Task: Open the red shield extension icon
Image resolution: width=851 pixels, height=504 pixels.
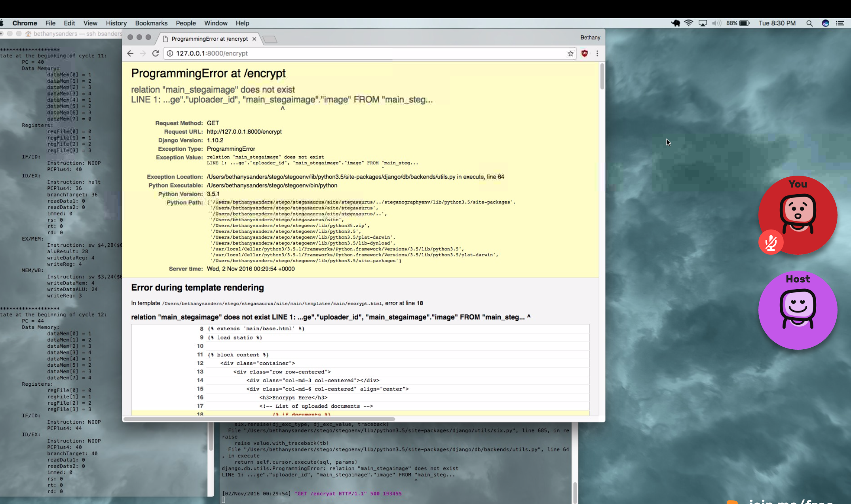Action: [585, 53]
